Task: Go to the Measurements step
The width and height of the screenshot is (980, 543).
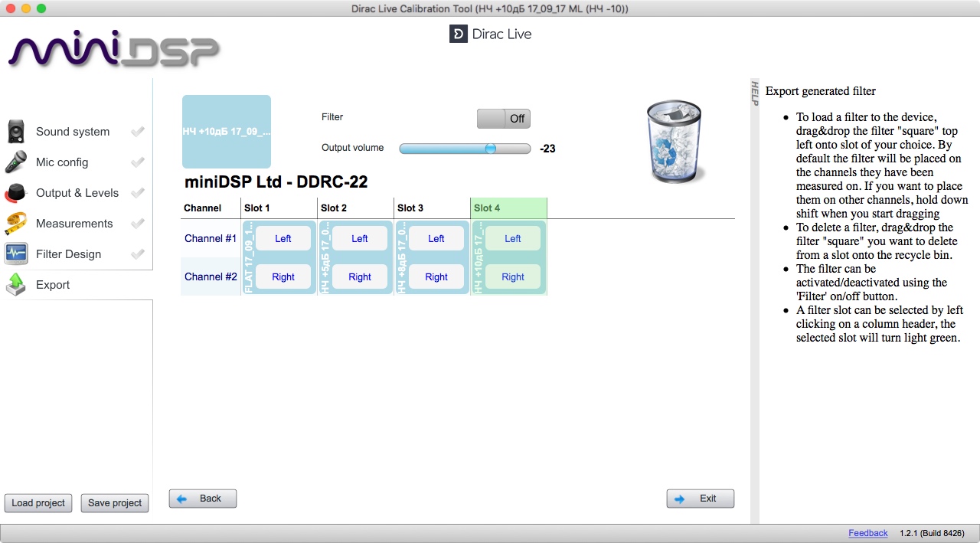Action: (74, 224)
